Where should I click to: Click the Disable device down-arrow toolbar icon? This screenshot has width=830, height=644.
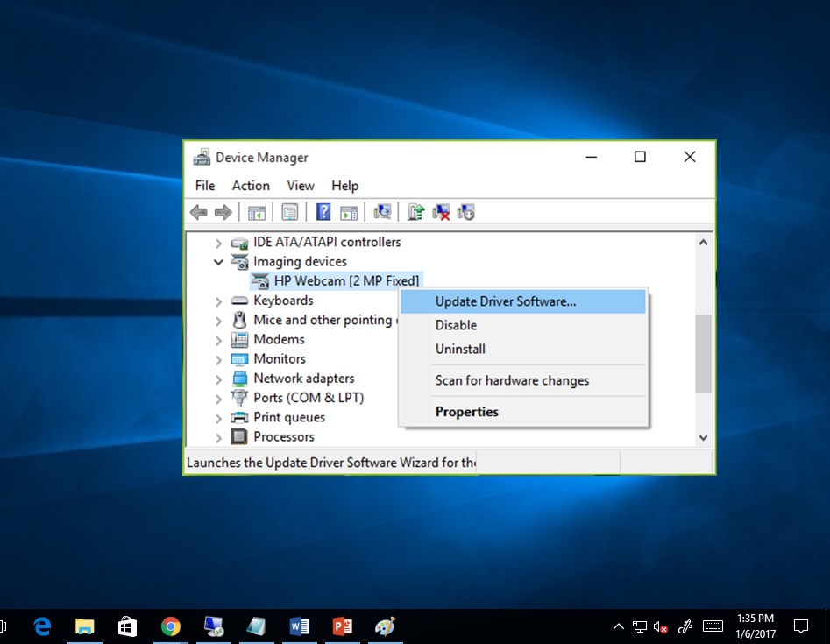[x=465, y=213]
